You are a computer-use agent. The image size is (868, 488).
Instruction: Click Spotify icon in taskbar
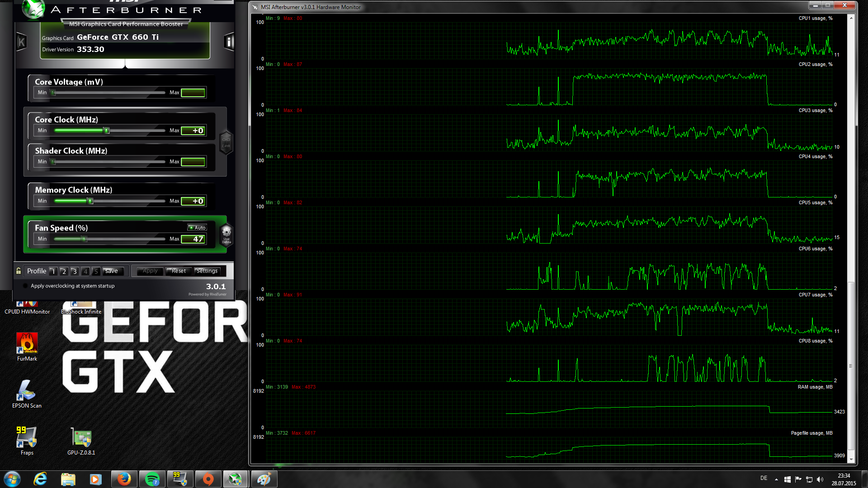click(152, 479)
